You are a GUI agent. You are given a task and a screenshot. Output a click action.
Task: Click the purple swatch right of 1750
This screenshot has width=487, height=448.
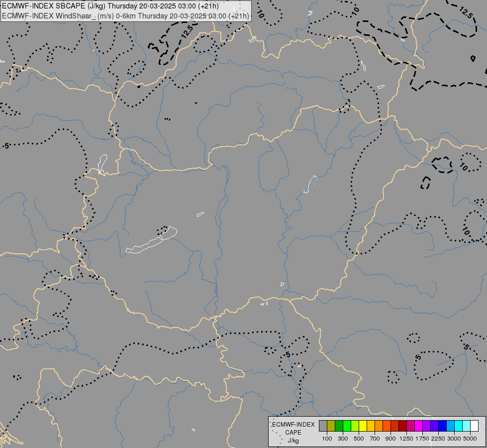pos(427,426)
